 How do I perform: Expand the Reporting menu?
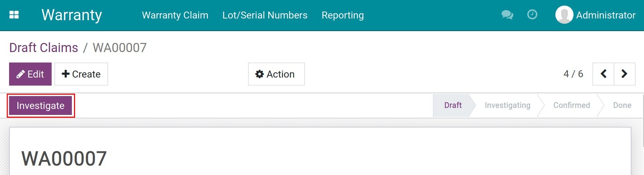[x=343, y=15]
